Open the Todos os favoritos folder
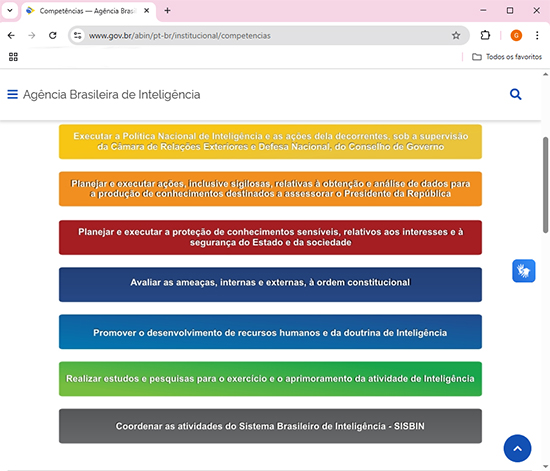The image size is (550, 471). [x=507, y=57]
